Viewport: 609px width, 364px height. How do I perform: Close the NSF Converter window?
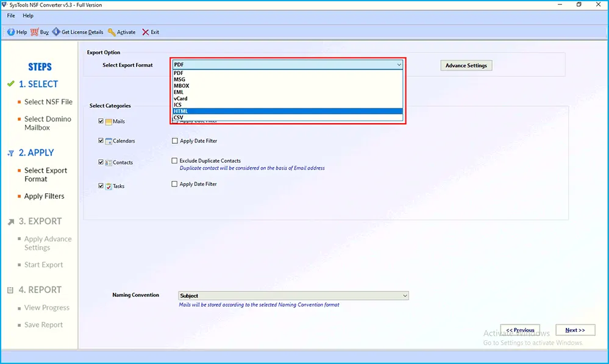tap(599, 5)
